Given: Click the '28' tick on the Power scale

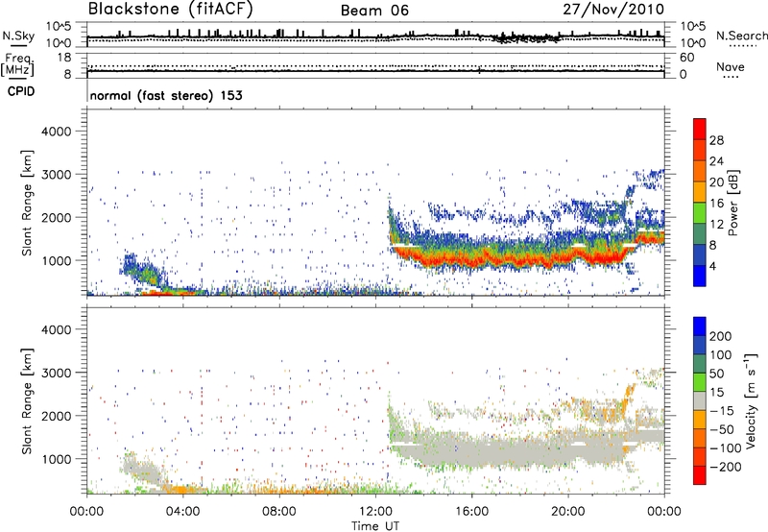Looking at the screenshot, I should click(x=716, y=140).
